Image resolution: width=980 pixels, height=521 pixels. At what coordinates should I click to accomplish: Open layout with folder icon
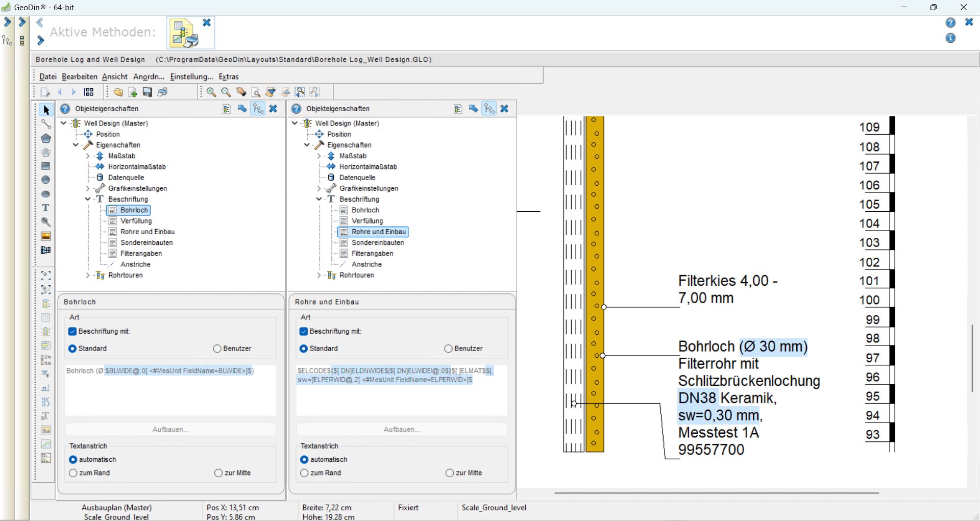[x=118, y=92]
